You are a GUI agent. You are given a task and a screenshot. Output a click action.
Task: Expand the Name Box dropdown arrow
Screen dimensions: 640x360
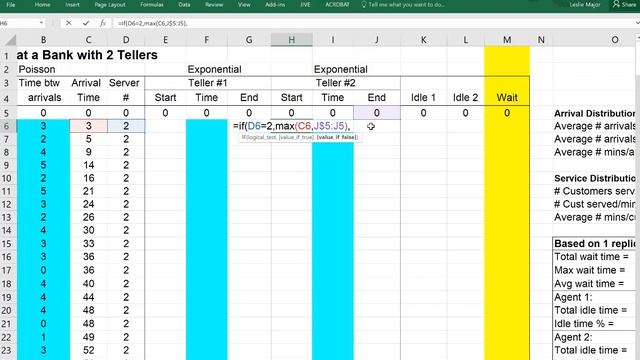coord(41,23)
